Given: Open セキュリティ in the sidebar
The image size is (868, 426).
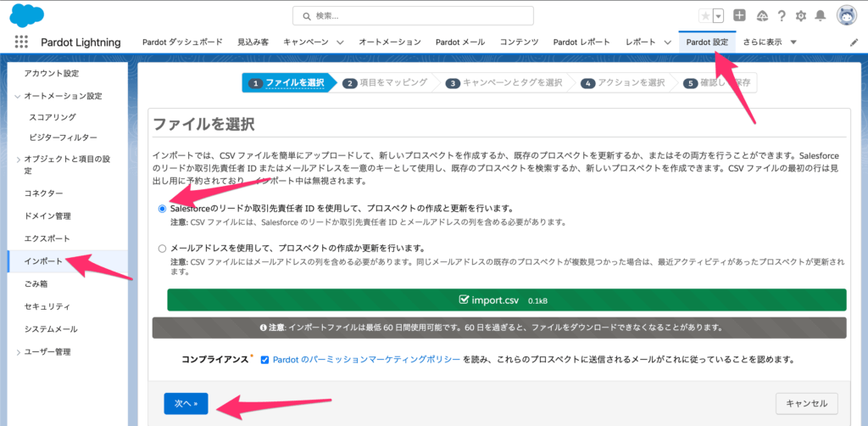Looking at the screenshot, I should (x=47, y=306).
